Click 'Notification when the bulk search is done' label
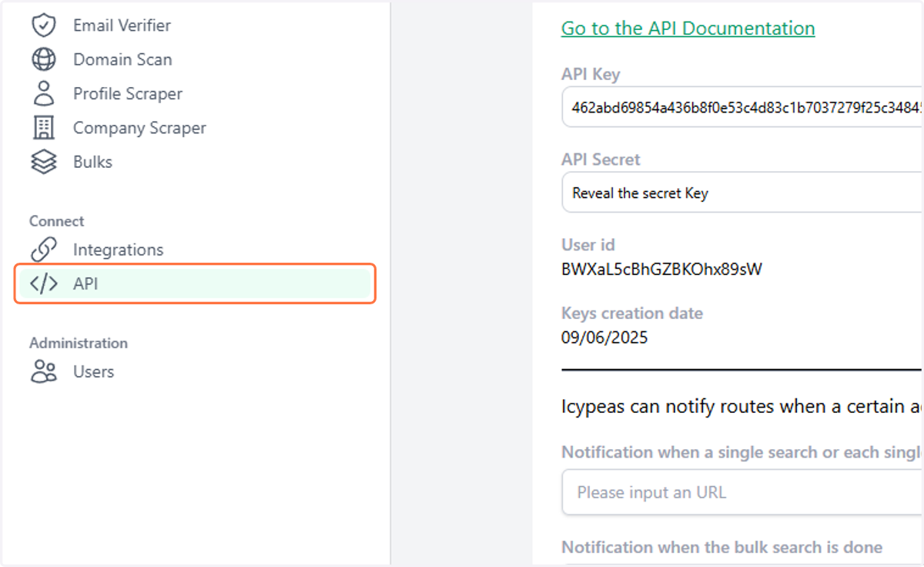The image size is (924, 567). (721, 547)
